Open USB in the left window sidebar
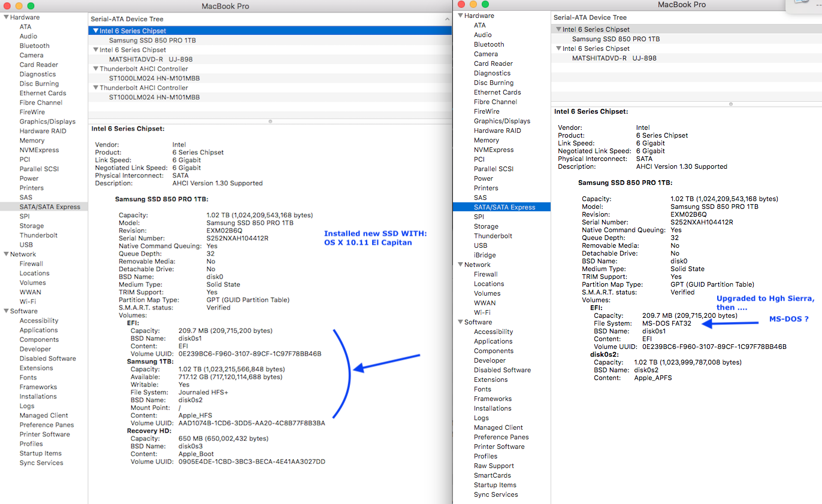This screenshot has width=822, height=504. click(26, 245)
